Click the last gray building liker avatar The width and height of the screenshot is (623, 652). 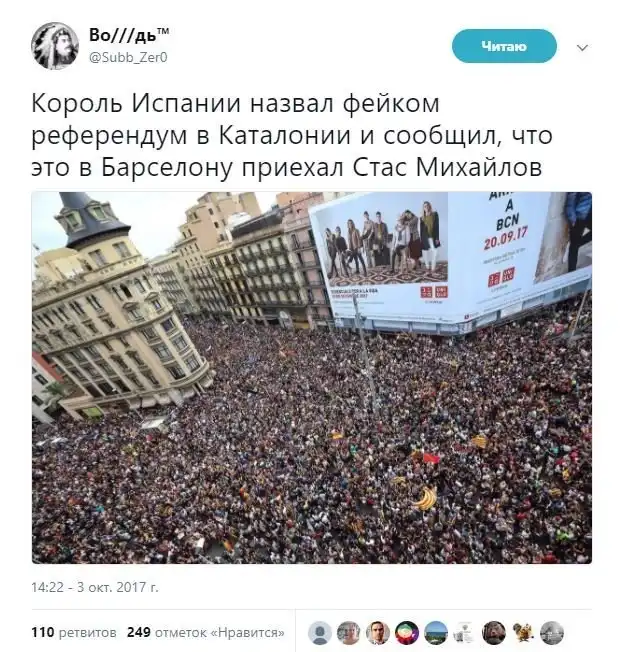point(552,633)
